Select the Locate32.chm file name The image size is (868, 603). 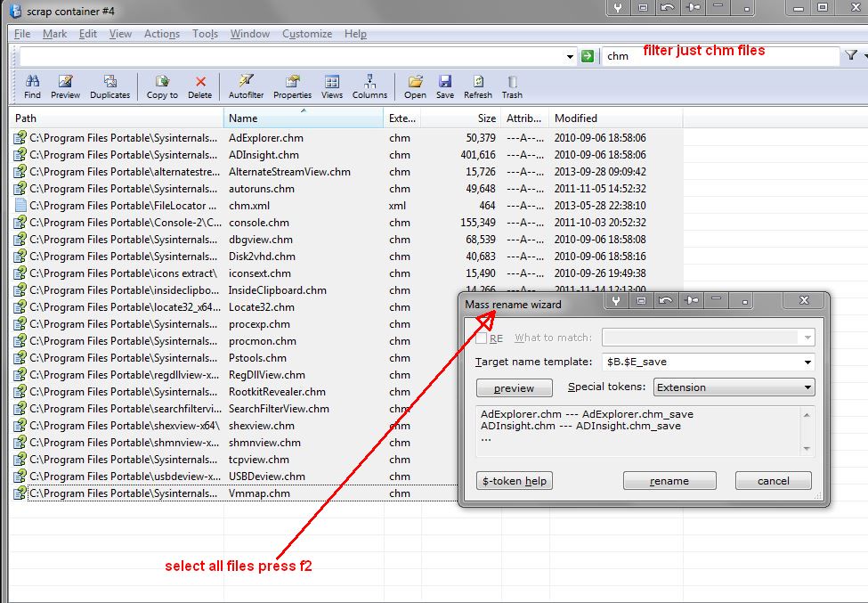point(261,307)
